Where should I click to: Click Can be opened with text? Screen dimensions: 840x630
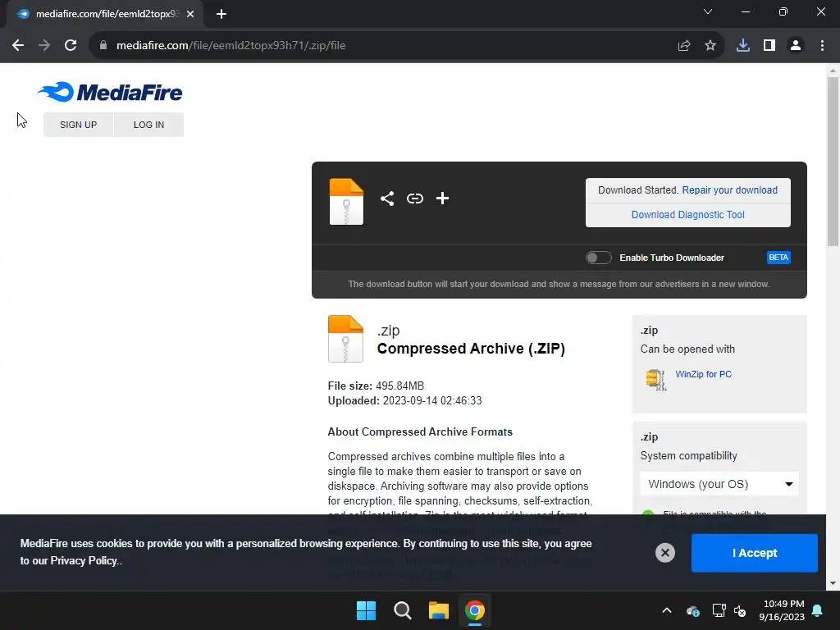687,349
